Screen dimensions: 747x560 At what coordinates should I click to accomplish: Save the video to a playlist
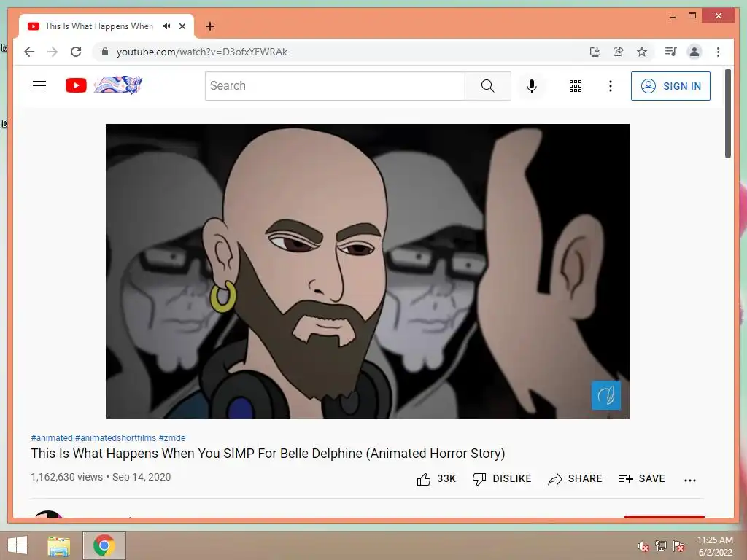[641, 478]
